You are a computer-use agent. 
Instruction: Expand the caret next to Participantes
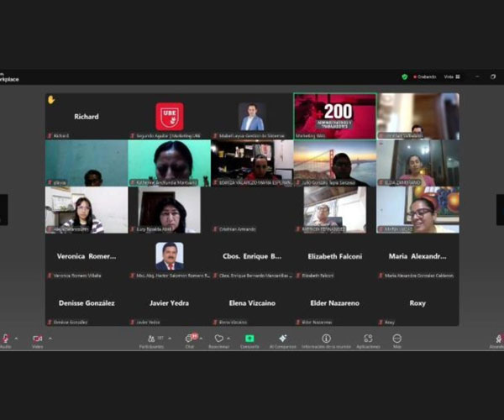(x=170, y=339)
